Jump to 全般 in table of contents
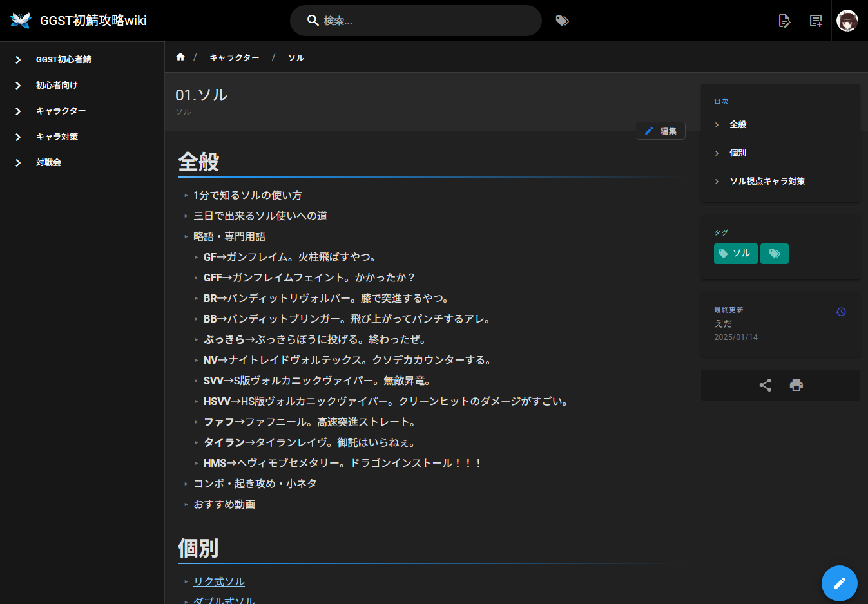 (x=738, y=124)
